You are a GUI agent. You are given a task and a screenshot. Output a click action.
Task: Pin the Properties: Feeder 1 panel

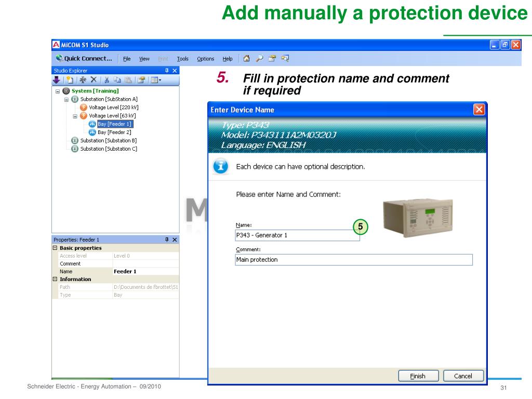tap(167, 240)
